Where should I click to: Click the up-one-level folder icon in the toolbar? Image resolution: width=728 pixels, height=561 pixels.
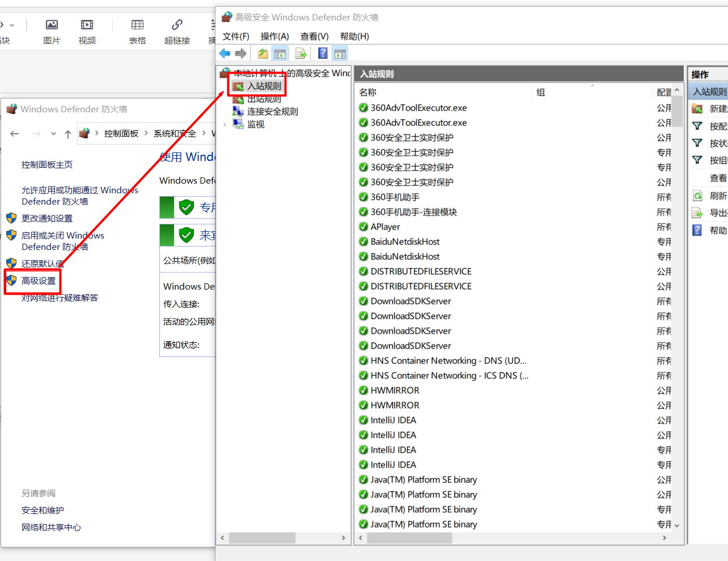pos(263,53)
